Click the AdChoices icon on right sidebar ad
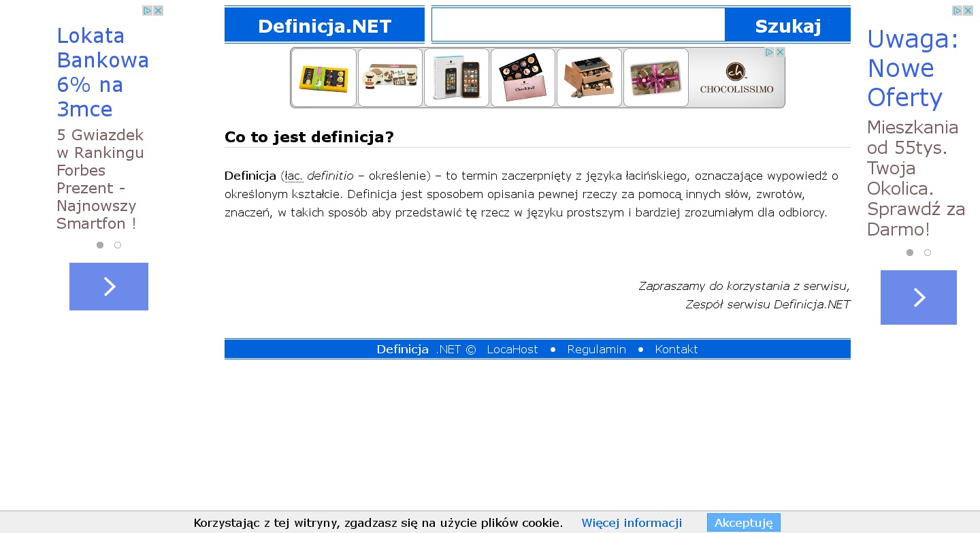 957,11
